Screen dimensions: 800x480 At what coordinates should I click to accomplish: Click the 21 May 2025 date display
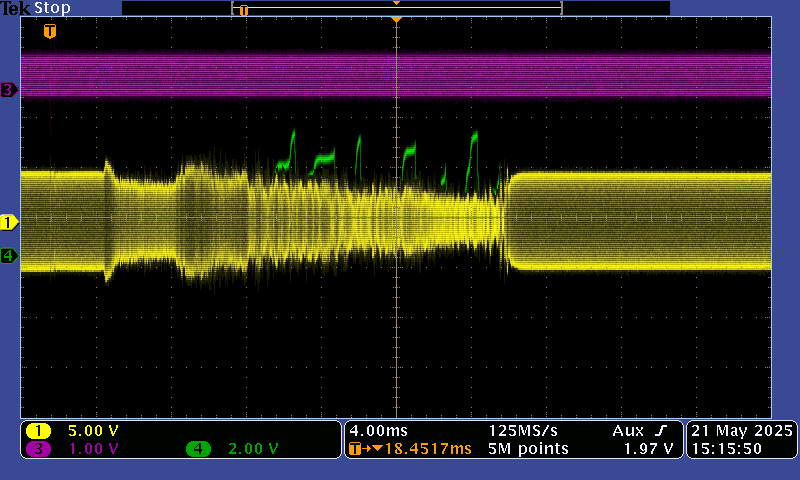coord(741,430)
